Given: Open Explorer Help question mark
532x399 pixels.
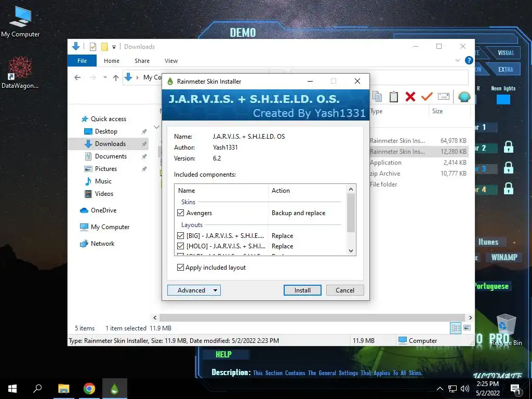Looking at the screenshot, I should tap(469, 60).
